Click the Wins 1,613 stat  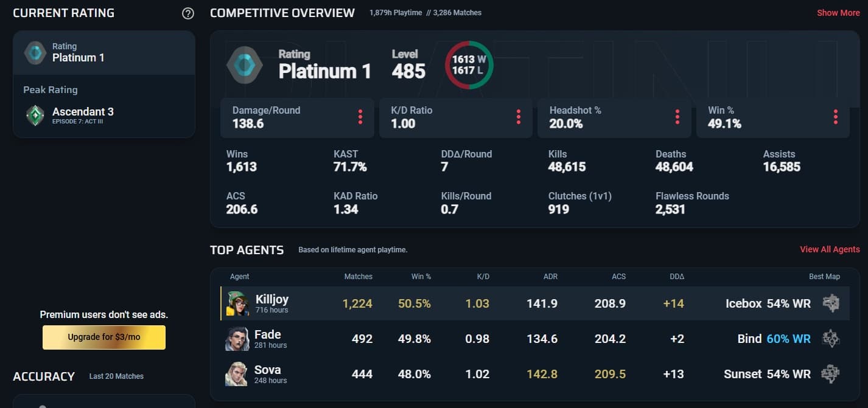click(x=241, y=161)
